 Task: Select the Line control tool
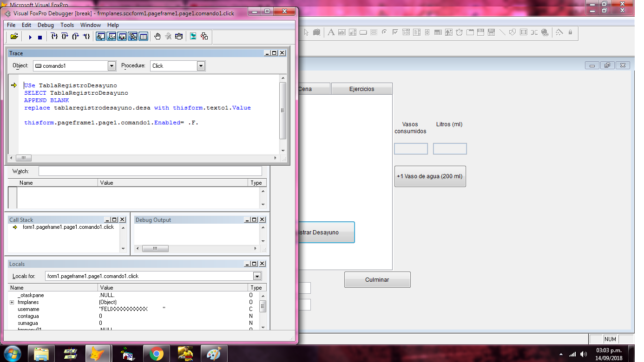pos(502,32)
